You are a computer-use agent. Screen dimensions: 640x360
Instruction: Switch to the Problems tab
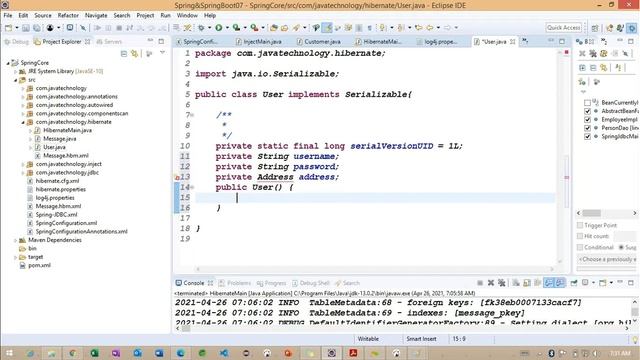[235, 283]
